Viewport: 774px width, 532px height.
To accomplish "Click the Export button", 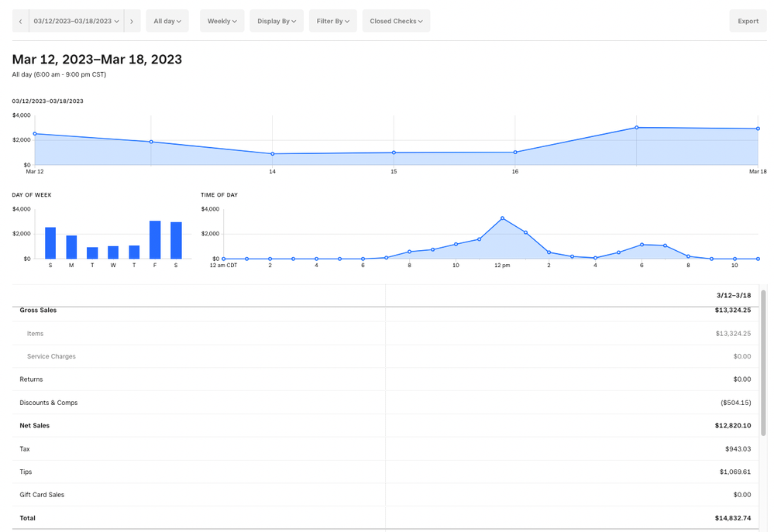I will click(x=747, y=21).
